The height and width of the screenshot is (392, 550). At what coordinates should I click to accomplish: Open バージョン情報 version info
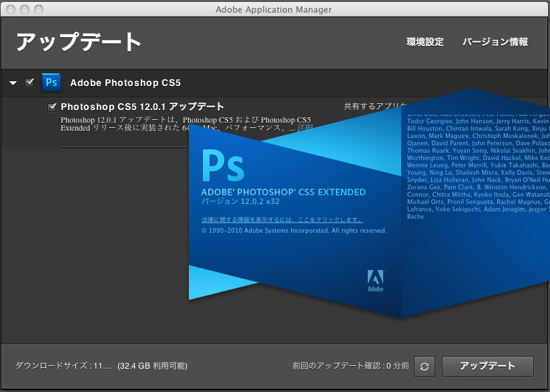[495, 42]
